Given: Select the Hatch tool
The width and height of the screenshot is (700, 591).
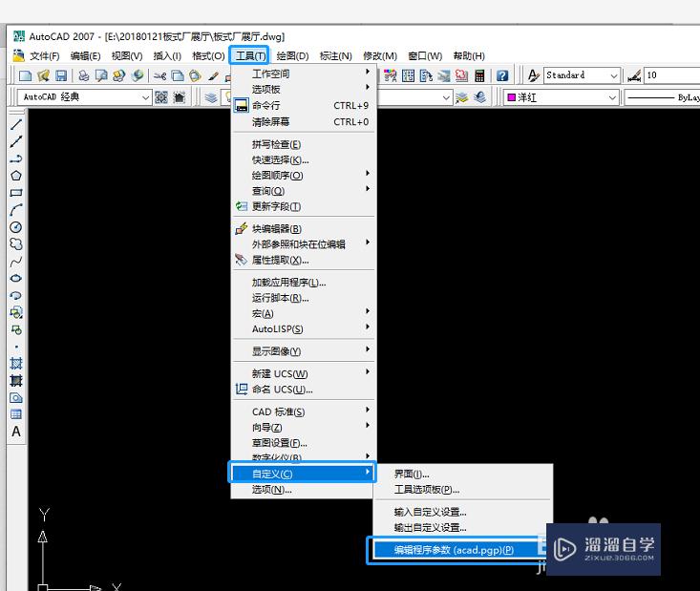Looking at the screenshot, I should point(16,364).
